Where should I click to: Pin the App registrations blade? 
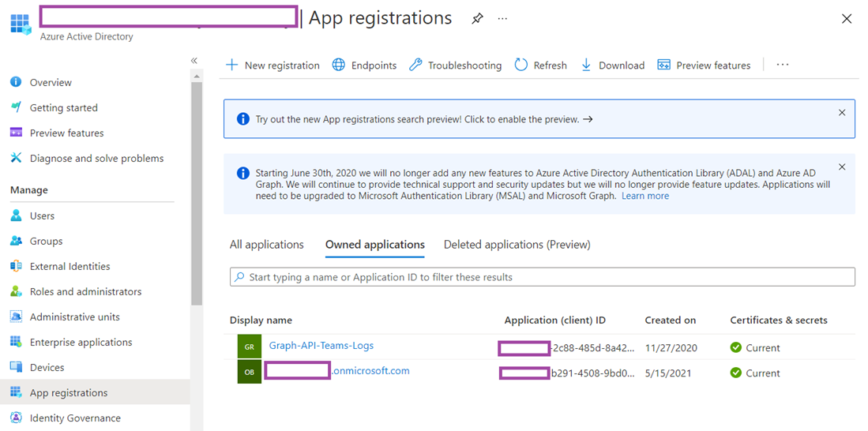476,18
